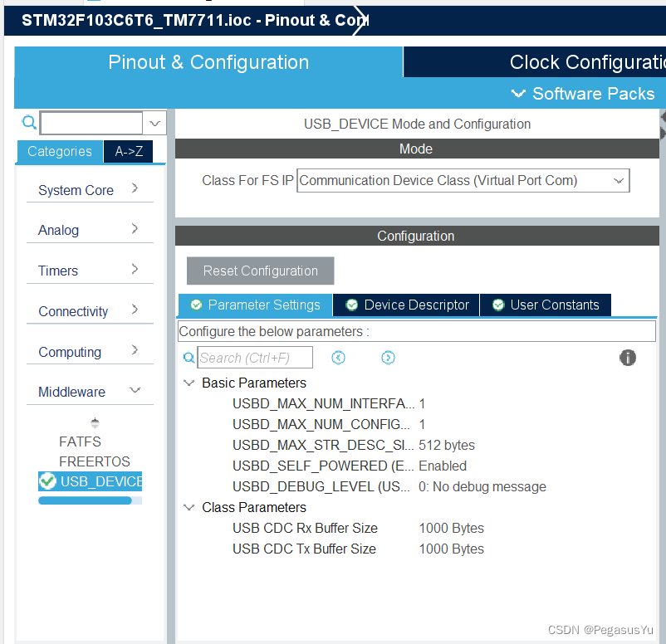
Task: Go to previous search result arrow
Action: point(338,358)
